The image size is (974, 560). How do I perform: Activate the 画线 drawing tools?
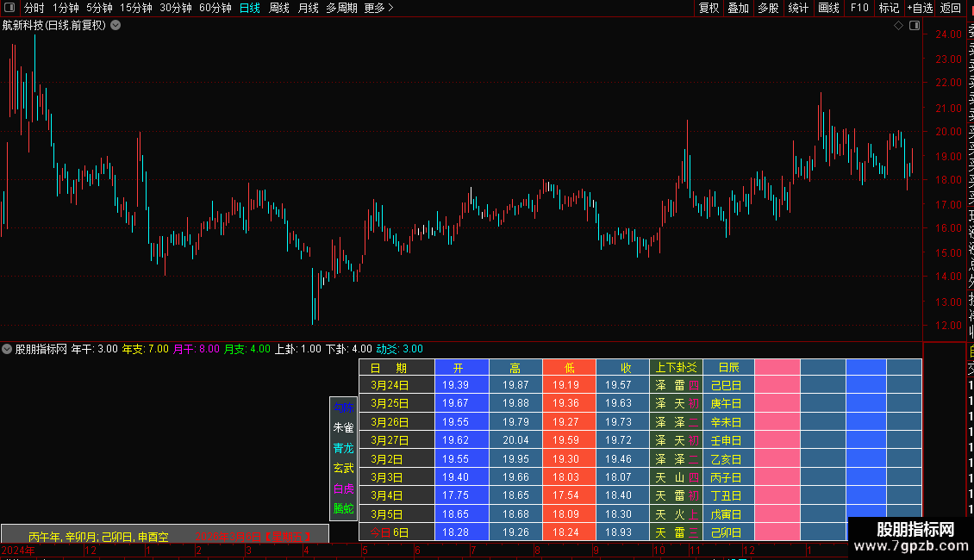[828, 8]
